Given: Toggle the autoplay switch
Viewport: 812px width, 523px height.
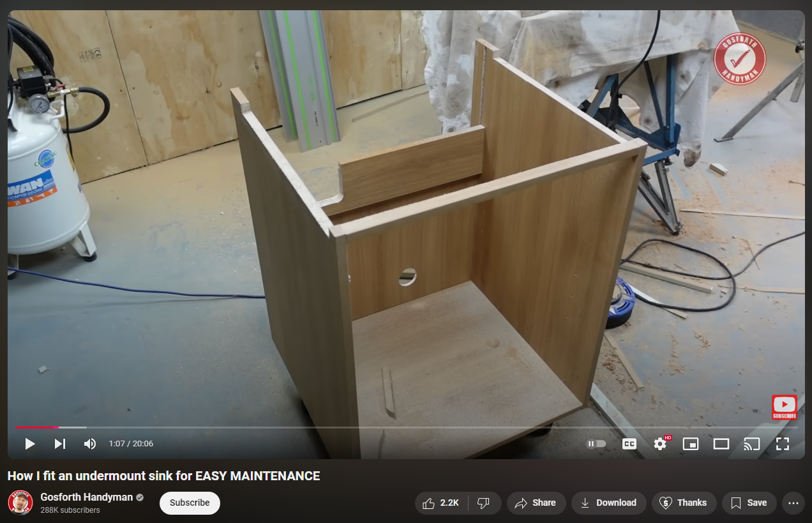Looking at the screenshot, I should pyautogui.click(x=596, y=444).
